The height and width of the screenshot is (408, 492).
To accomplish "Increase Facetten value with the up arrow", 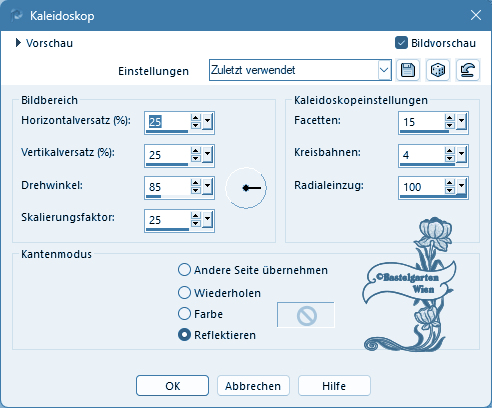I will click(x=450, y=118).
